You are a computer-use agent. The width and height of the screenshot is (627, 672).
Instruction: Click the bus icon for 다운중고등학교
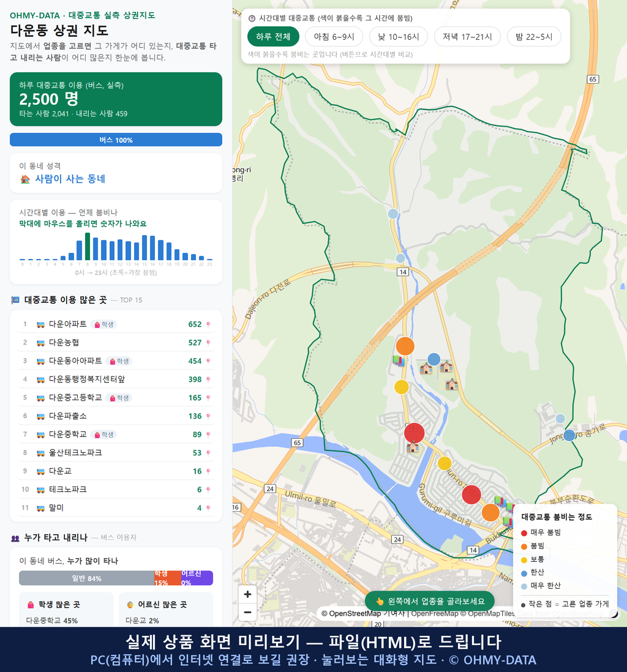(x=41, y=398)
